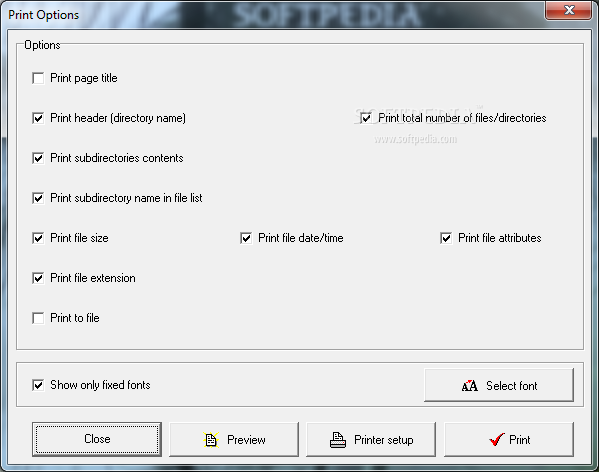The height and width of the screenshot is (472, 599).
Task: Toggle Print subdirectory name in file list
Action: pyautogui.click(x=38, y=198)
